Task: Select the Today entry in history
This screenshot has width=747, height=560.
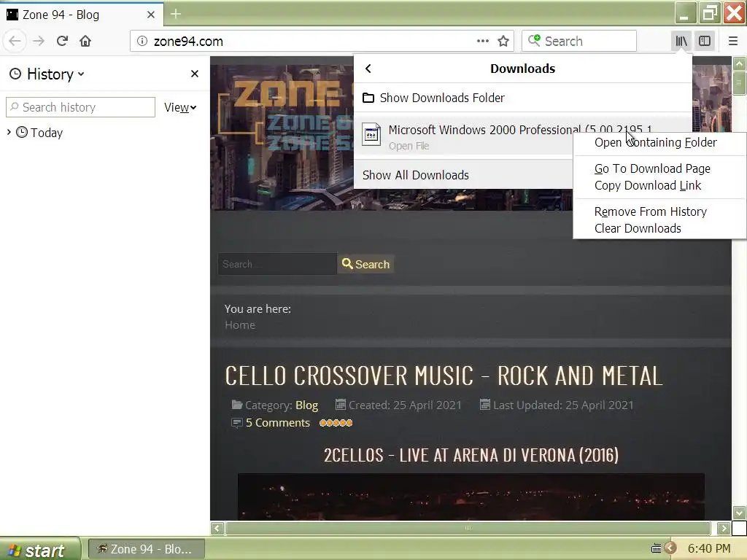Action: 46,133
